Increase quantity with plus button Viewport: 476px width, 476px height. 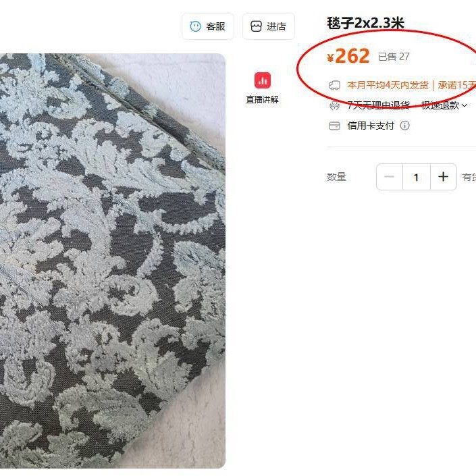coord(443,177)
